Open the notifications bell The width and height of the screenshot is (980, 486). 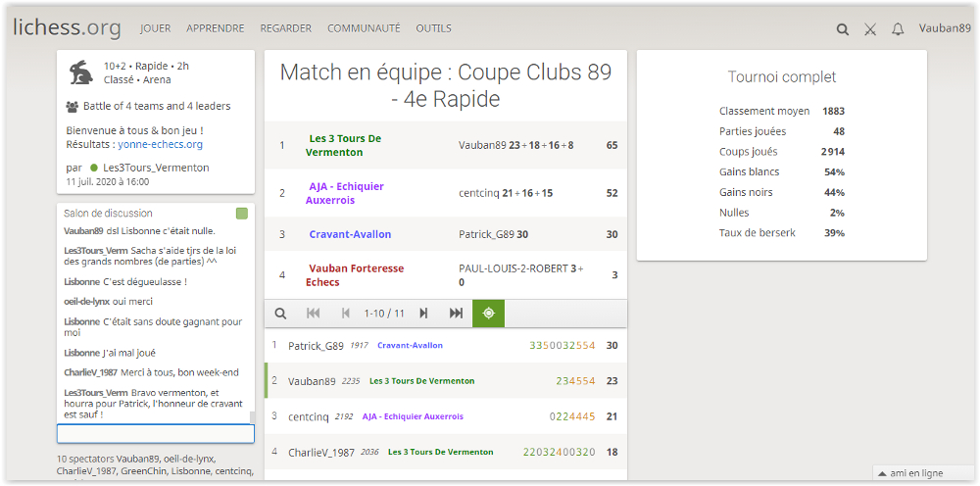coord(898,28)
